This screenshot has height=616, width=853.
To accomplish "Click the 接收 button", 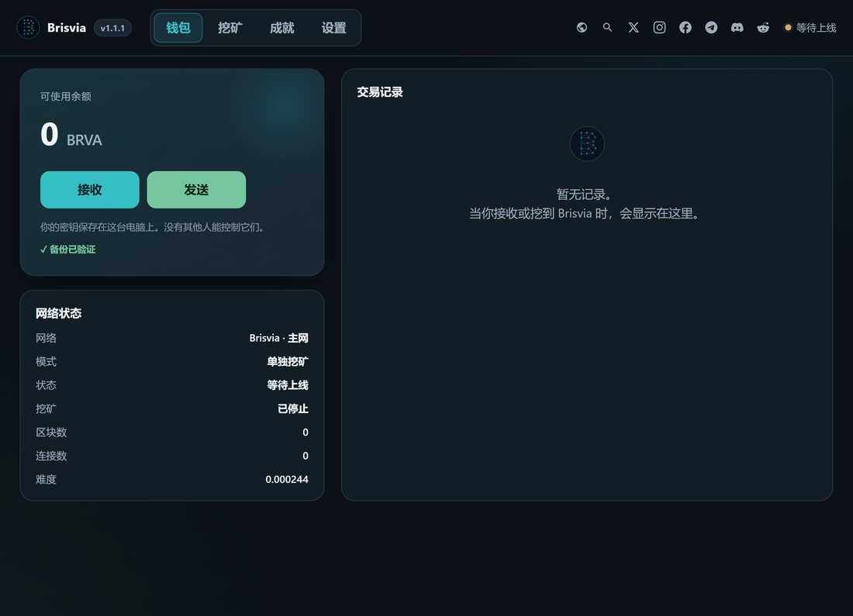I will pos(90,190).
